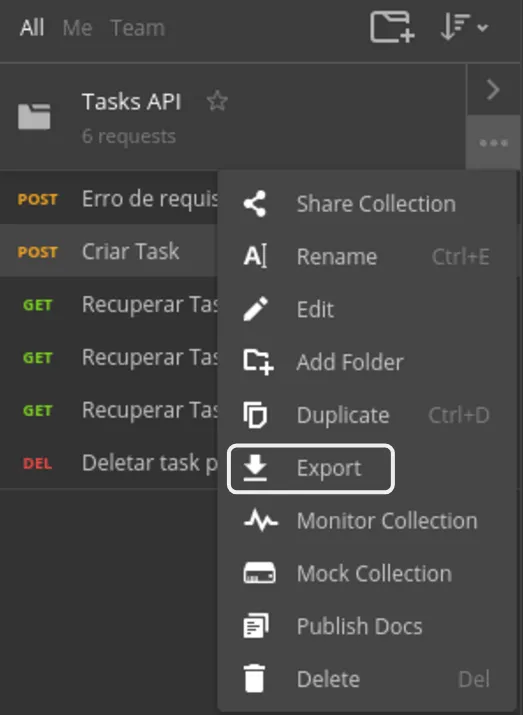
Task: Expand Tasks API details with right chevron
Action: point(493,89)
